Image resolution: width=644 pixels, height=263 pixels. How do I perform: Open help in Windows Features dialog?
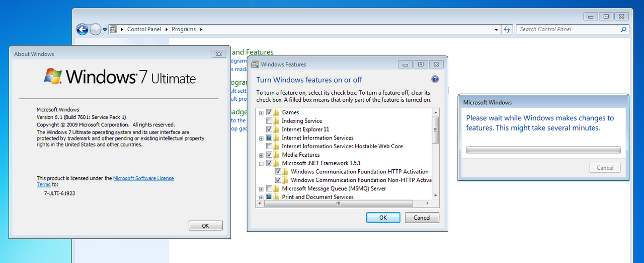pos(435,79)
